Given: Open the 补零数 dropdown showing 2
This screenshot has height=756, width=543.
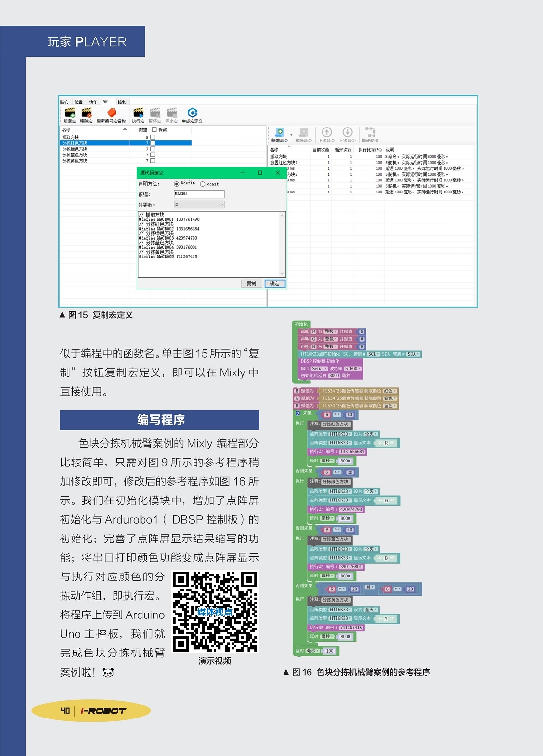Looking at the screenshot, I should pos(199,205).
